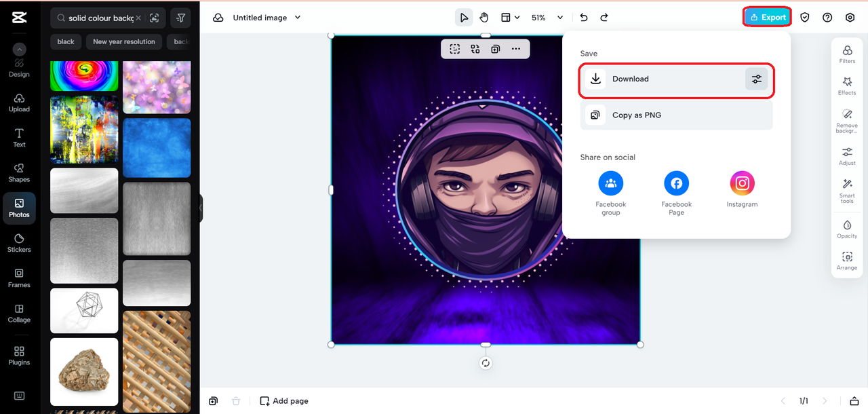Click the image search camera icon
The width and height of the screenshot is (868, 414).
[x=155, y=18]
